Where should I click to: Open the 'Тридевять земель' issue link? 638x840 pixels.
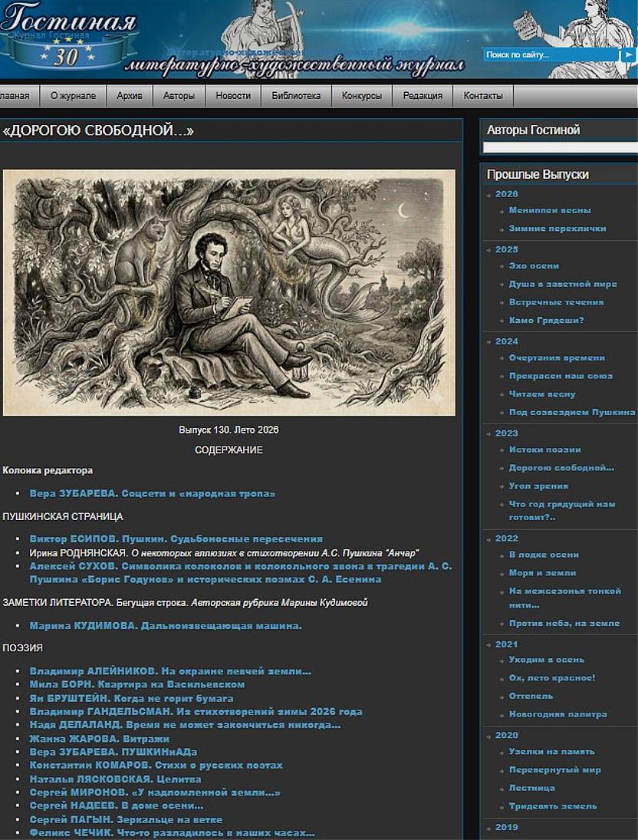(x=553, y=807)
